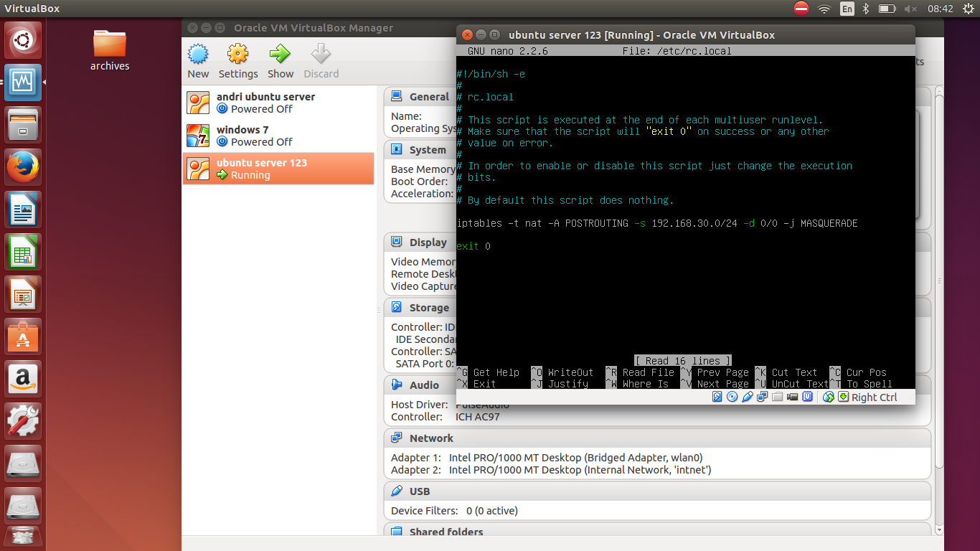Click the exit 0 line in nano
This screenshot has width=980, height=551.
pos(473,246)
